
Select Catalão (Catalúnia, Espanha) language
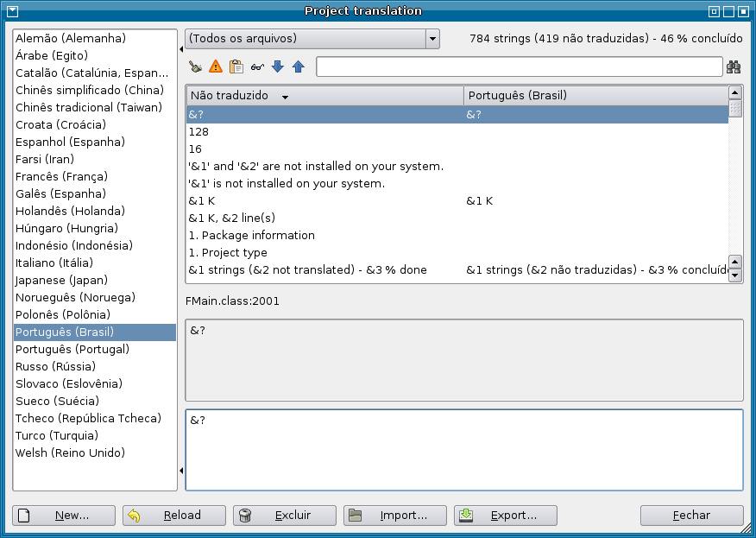95,73
